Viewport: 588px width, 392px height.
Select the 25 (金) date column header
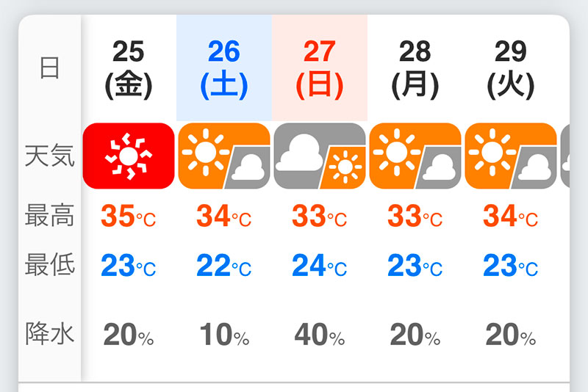tap(129, 69)
